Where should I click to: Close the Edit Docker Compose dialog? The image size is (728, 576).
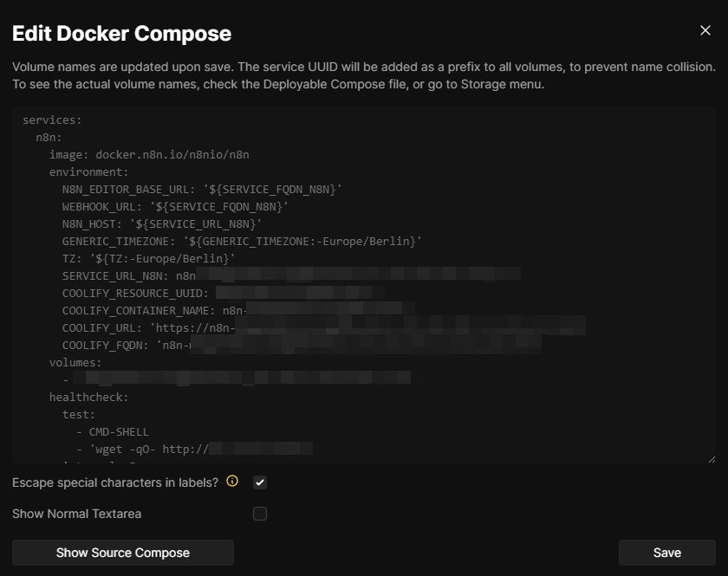707,29
